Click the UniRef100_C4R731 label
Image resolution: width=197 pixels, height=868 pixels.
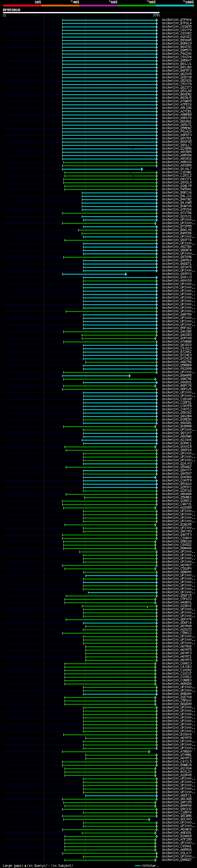(x=177, y=504)
